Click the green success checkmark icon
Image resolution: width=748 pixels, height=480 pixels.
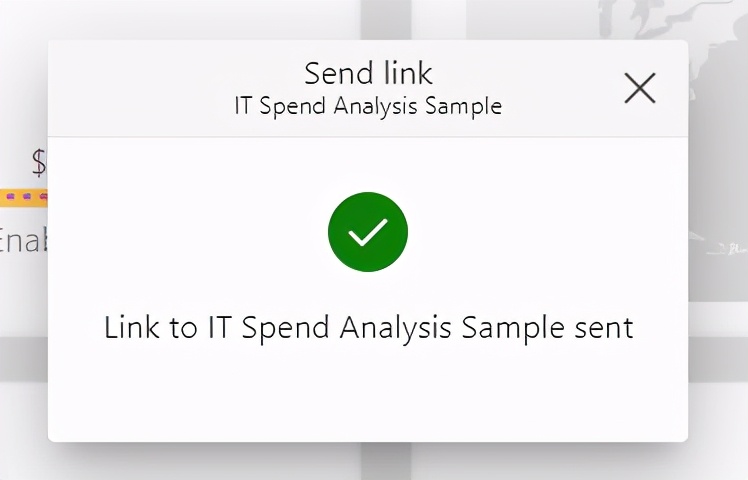[x=368, y=232]
